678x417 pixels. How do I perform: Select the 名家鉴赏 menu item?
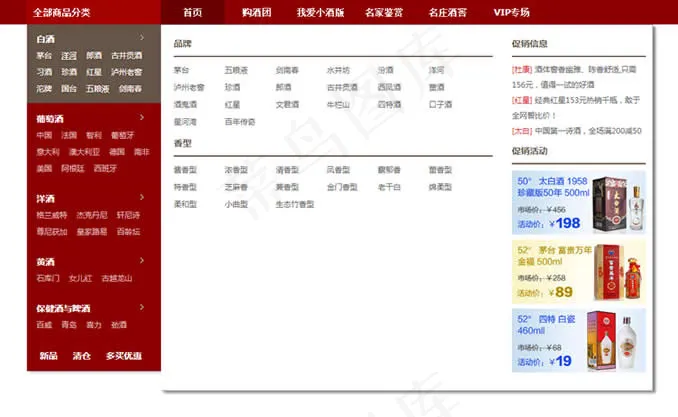[x=384, y=12]
